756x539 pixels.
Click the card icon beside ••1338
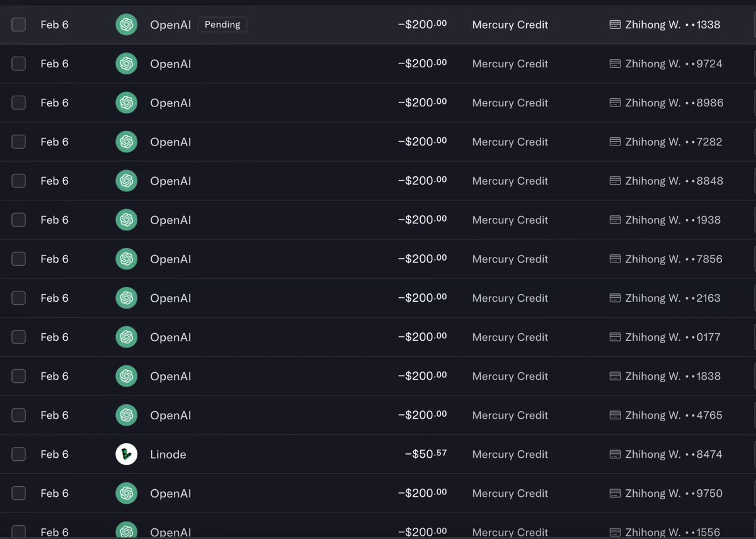[x=616, y=25]
